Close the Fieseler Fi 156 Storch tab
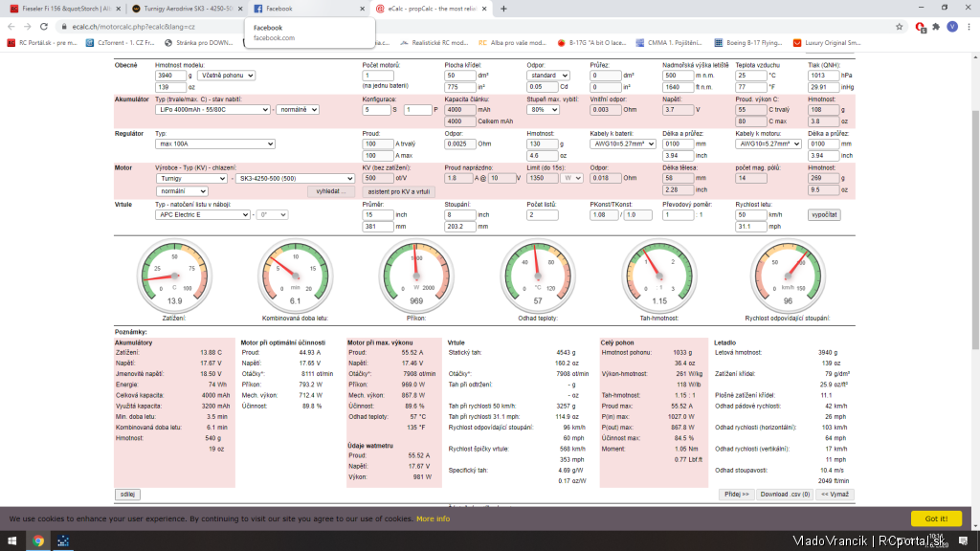 117,9
